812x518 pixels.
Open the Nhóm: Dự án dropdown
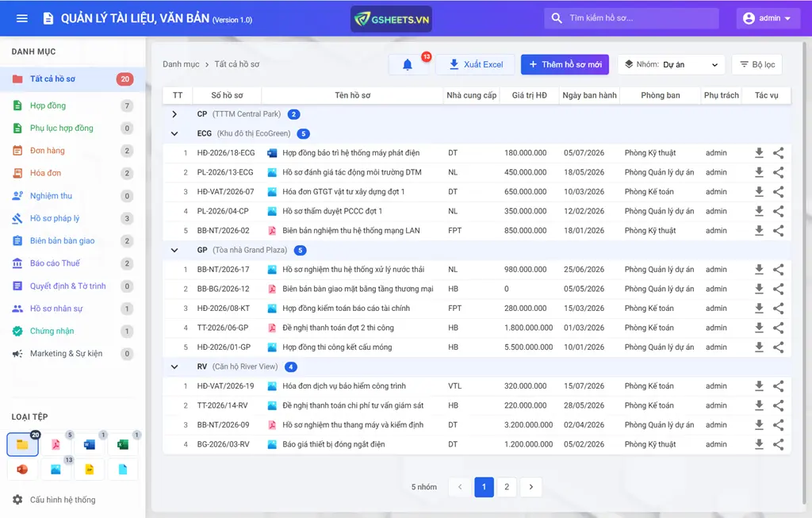(x=672, y=65)
